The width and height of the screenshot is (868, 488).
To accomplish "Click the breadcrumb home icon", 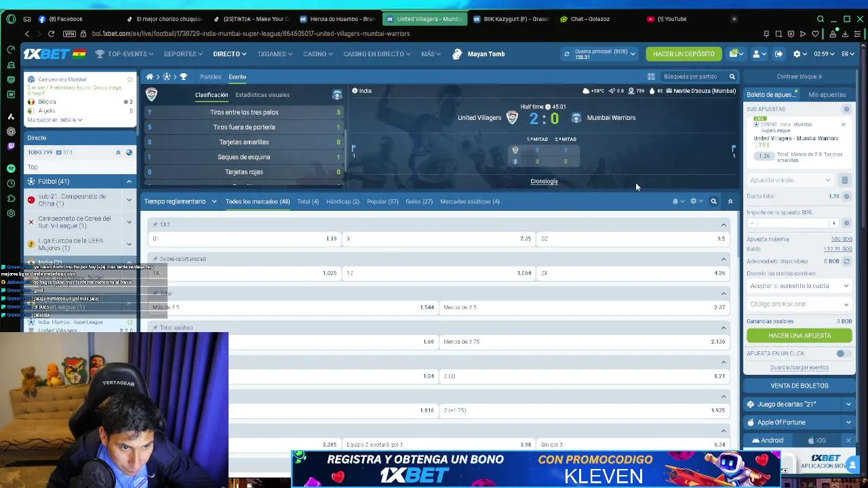I will (x=149, y=77).
